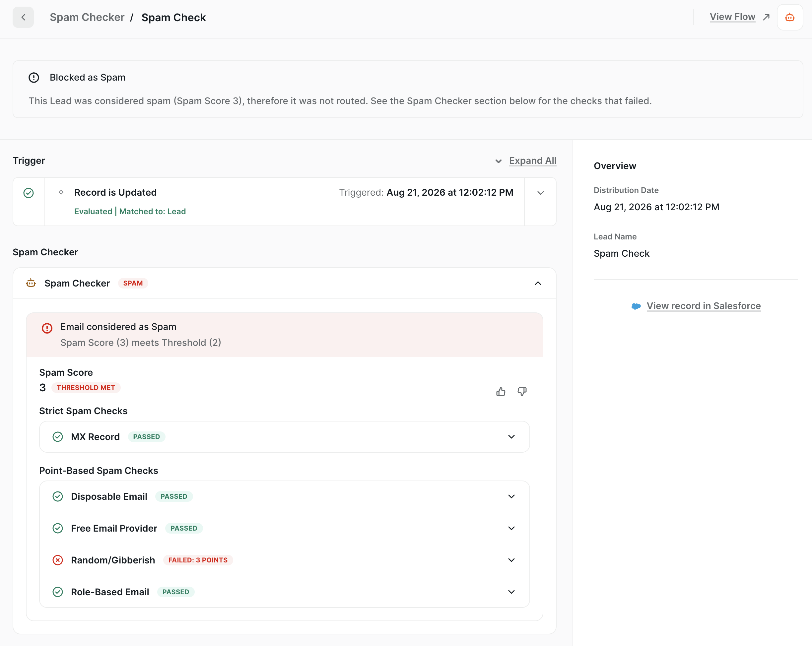
Task: Click the orange robot button in header
Action: point(790,17)
